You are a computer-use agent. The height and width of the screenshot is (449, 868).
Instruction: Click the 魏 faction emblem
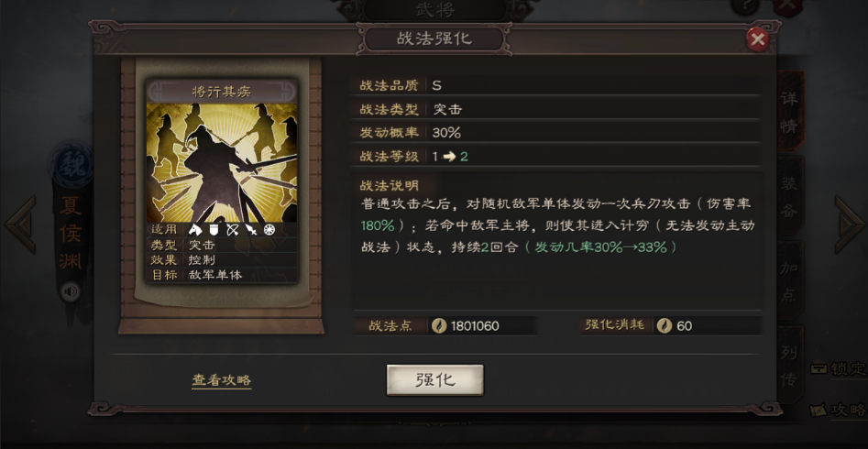click(71, 166)
